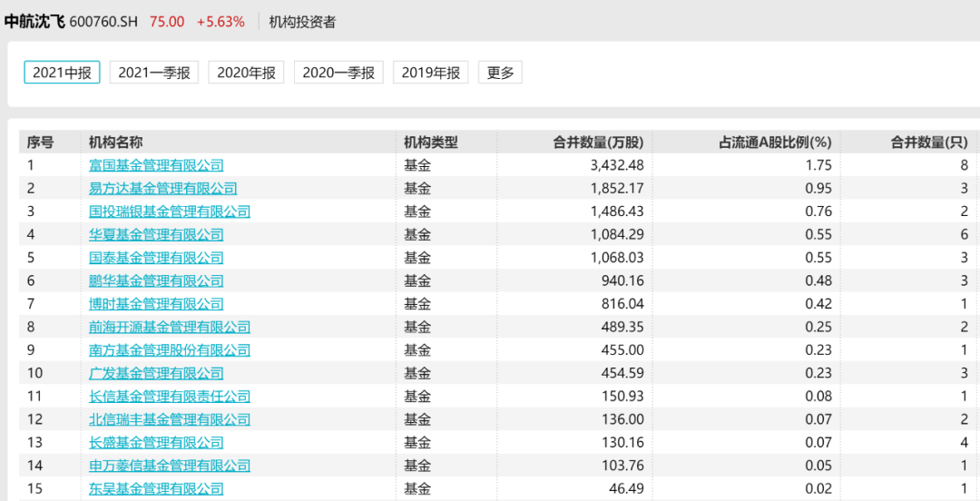Sort by 占流通A股比例(%) column header
The width and height of the screenshot is (980, 501).
(x=775, y=142)
